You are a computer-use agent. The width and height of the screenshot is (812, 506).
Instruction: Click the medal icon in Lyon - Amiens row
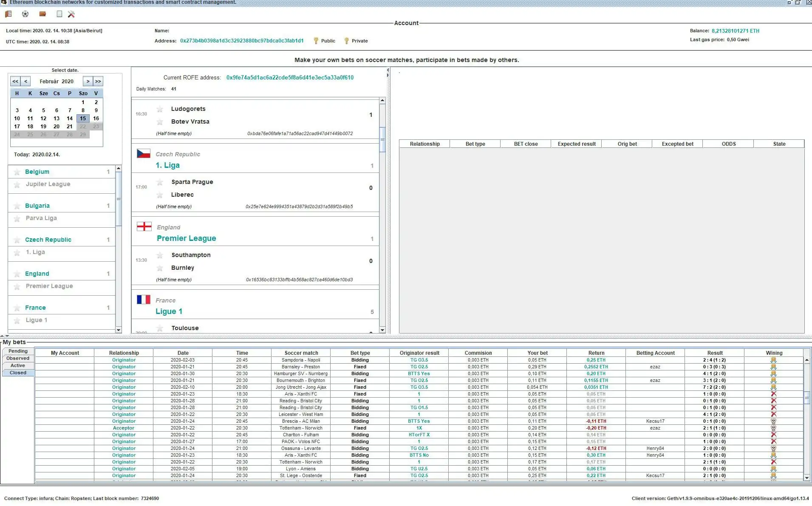[773, 469]
